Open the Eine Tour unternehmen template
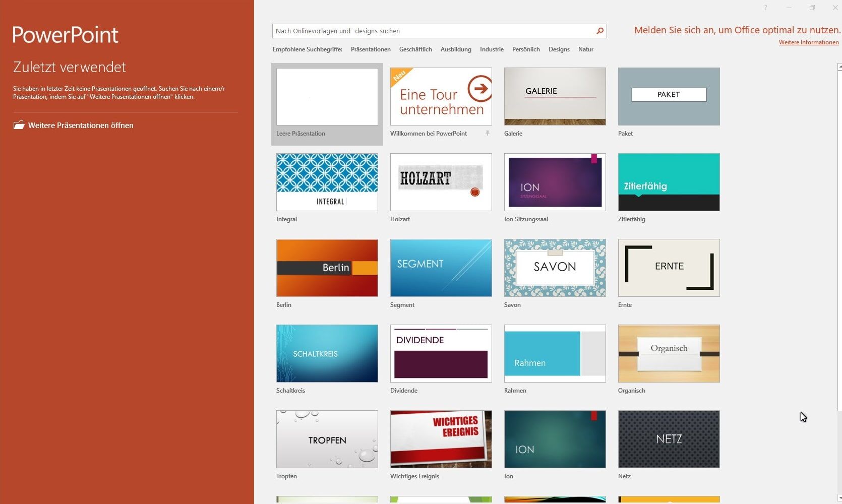Screen dimensions: 842x504 pos(441,97)
